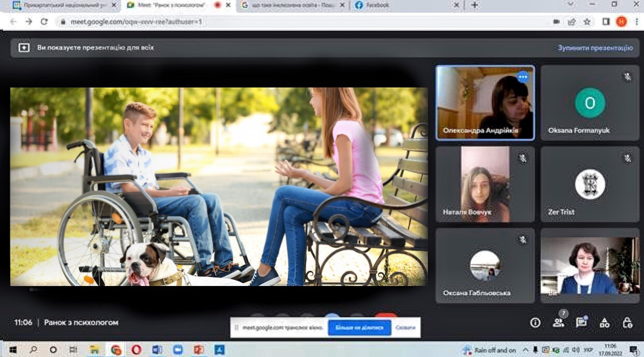The width and height of the screenshot is (644, 357).
Task: Expand the Chrome tab search chevron
Action: 570,5
